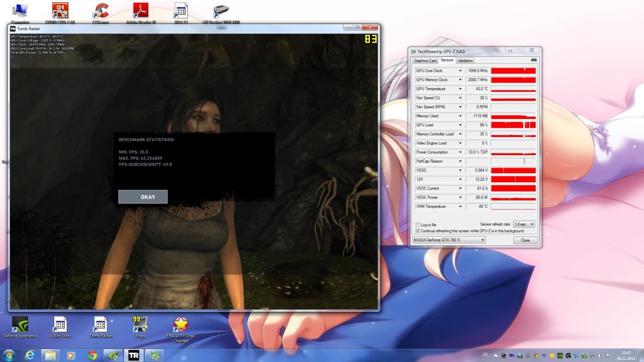Viewport: 644px width, 362px height.
Task: Open Sensor refresh rate dropdown
Action: [524, 224]
